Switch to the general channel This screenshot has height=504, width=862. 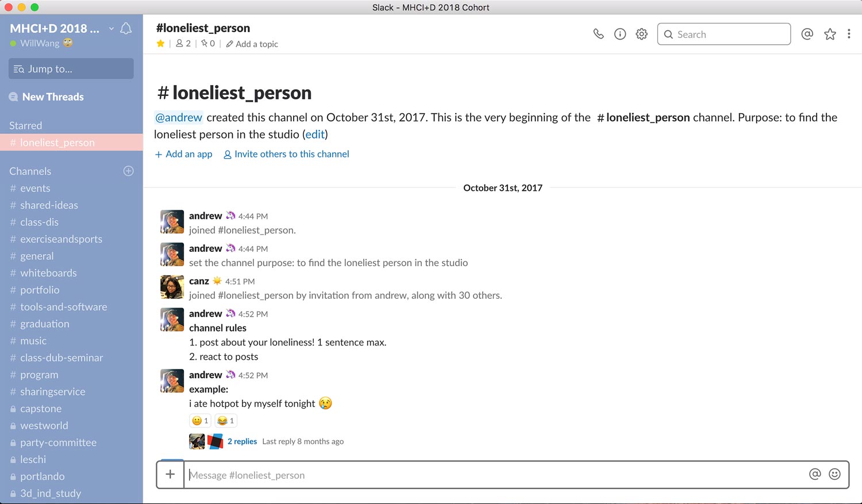37,256
